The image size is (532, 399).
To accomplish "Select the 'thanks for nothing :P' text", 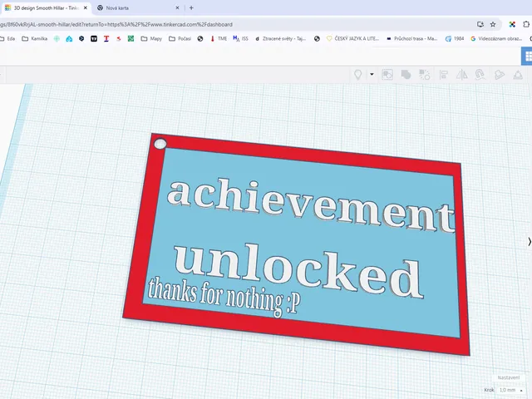I will [x=224, y=297].
